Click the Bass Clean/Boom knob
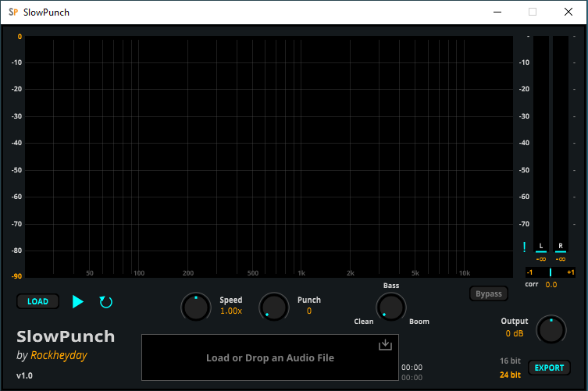 [x=391, y=307]
